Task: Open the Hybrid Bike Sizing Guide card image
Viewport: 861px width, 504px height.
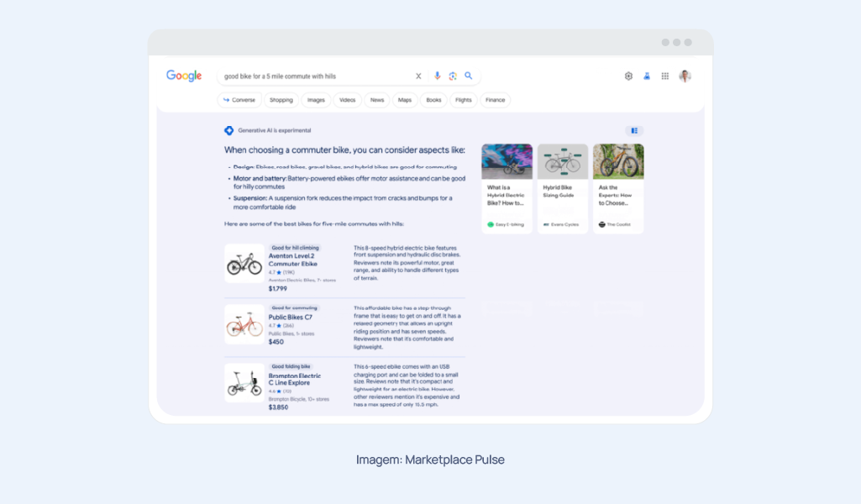Action: click(563, 161)
